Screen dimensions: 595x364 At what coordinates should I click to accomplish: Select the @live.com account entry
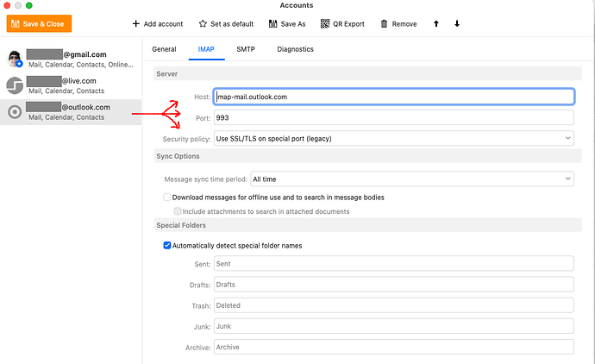coord(71,85)
